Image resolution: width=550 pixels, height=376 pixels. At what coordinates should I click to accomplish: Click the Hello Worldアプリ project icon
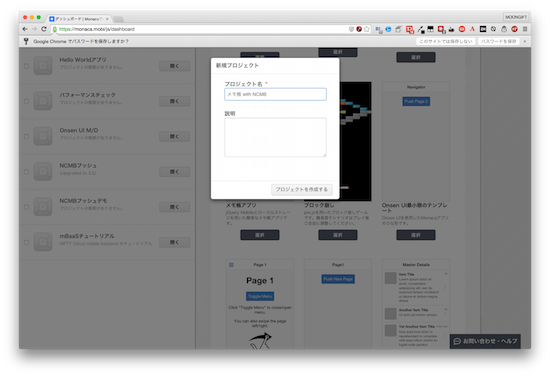(43, 66)
